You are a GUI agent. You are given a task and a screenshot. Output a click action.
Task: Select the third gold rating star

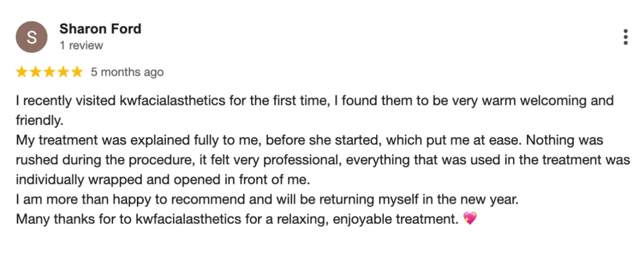click(50, 72)
